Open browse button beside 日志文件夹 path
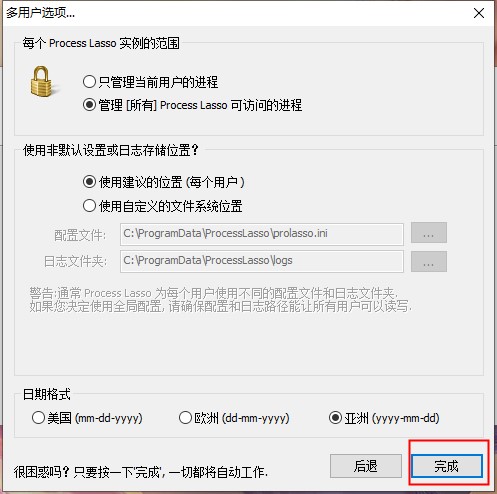497x494 pixels. 429,262
